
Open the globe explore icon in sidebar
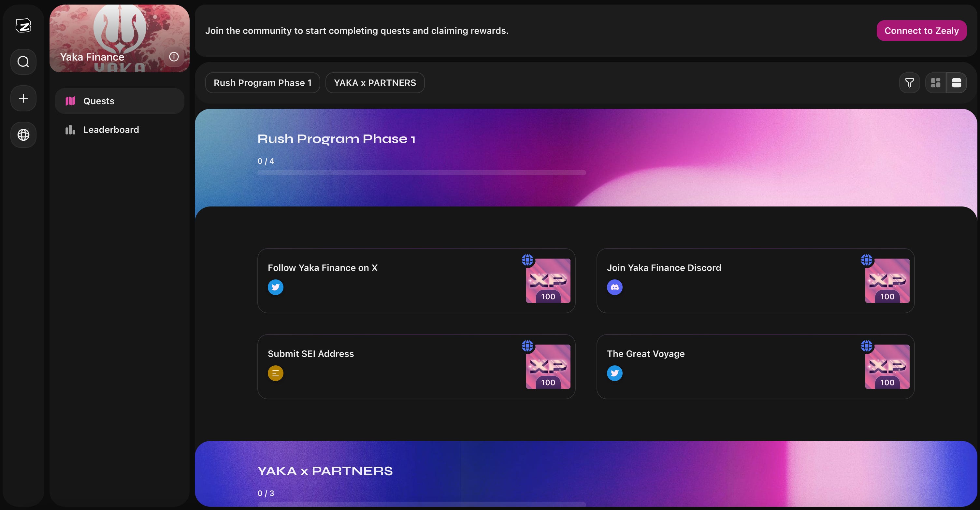23,135
